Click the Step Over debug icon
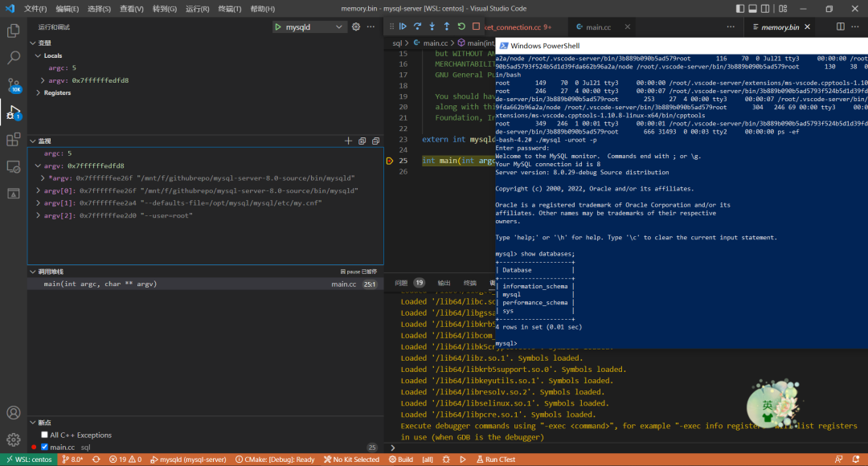Viewport: 868px width, 466px height. [x=418, y=27]
